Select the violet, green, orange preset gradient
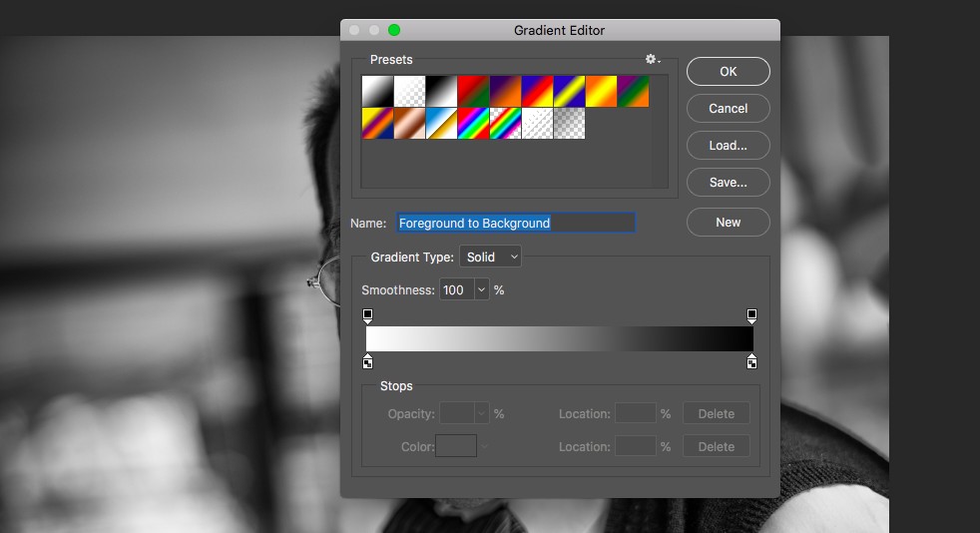980x533 pixels. 633,91
